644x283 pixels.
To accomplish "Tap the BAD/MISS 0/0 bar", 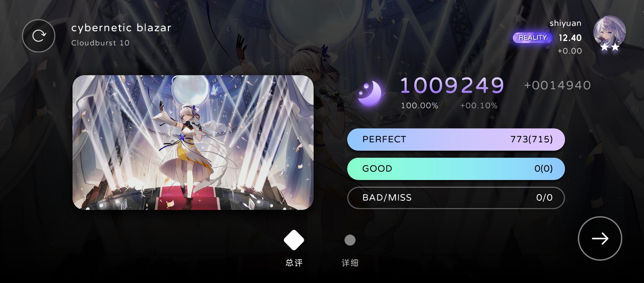I will (x=456, y=198).
